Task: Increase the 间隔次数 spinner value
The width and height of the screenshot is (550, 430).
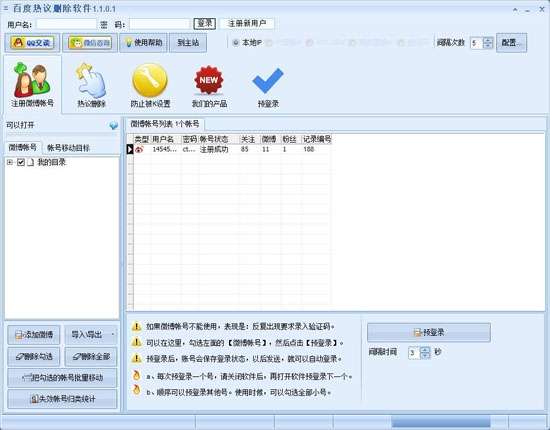Action: pyautogui.click(x=488, y=40)
